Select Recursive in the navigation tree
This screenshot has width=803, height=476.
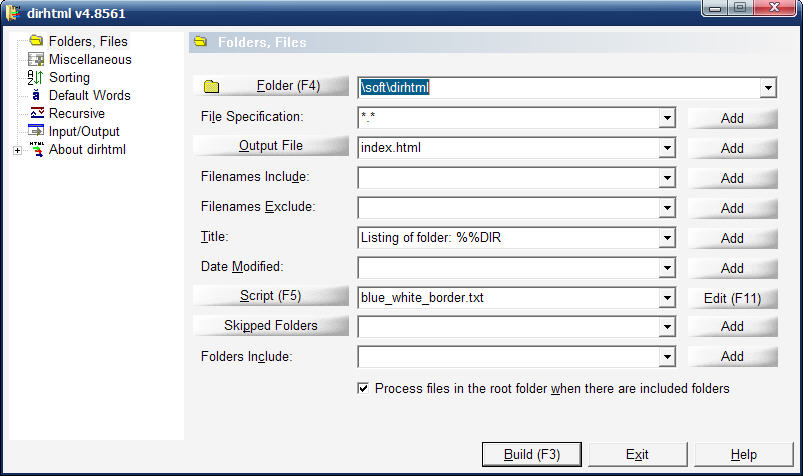pyautogui.click(x=76, y=114)
